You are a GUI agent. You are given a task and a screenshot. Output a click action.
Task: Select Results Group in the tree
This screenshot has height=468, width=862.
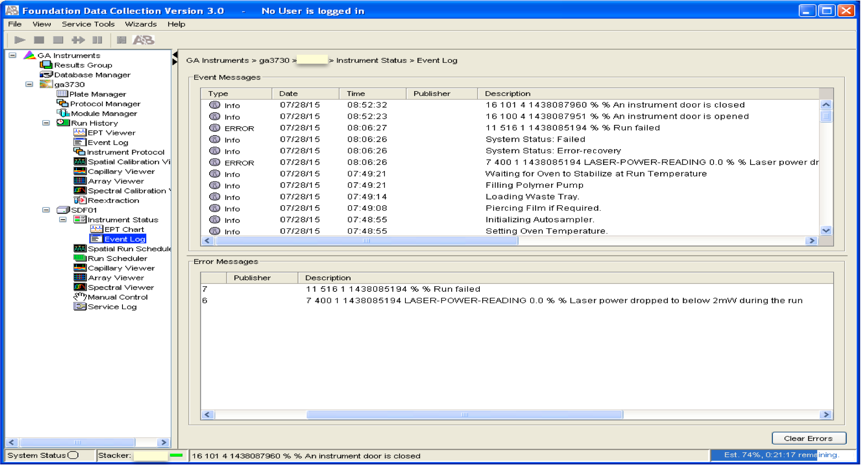(82, 65)
